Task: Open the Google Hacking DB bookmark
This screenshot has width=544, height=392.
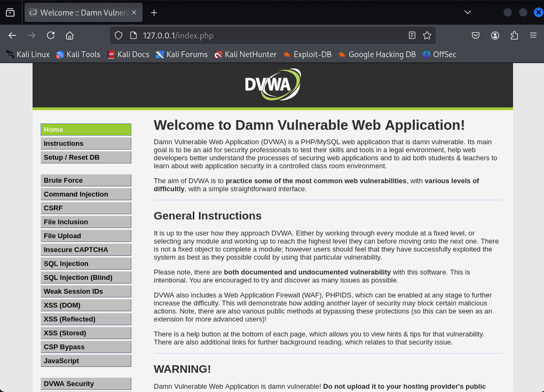Action: 377,55
